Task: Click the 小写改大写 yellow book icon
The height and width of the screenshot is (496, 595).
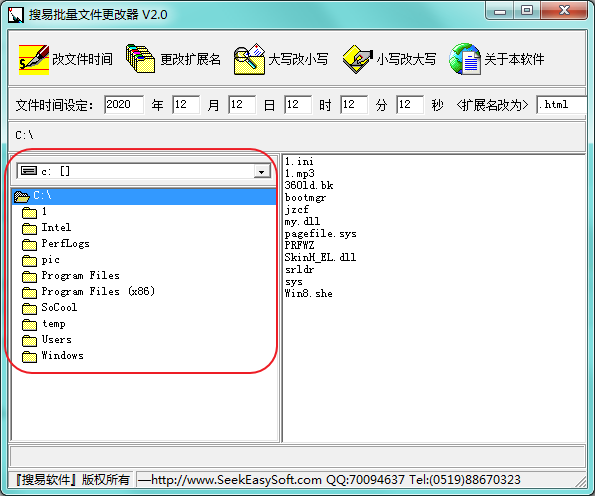Action: (x=357, y=59)
